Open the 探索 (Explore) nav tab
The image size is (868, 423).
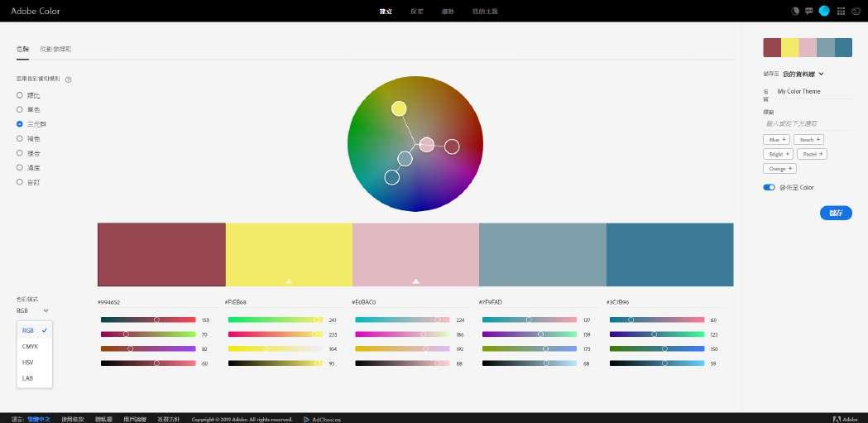tap(417, 11)
